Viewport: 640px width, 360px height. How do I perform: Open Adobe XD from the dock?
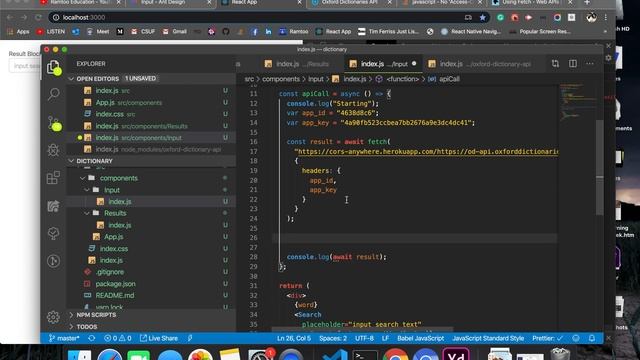pyautogui.click(x=456, y=354)
